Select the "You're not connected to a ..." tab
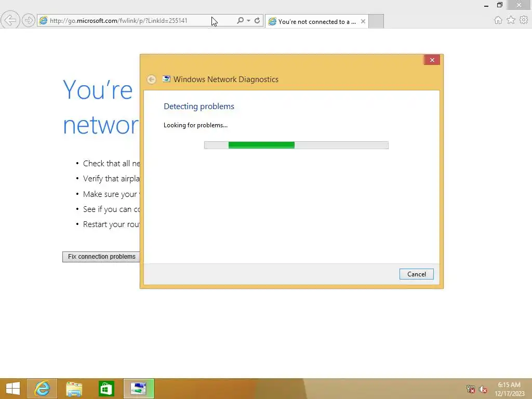The width and height of the screenshot is (532, 399). [x=316, y=21]
